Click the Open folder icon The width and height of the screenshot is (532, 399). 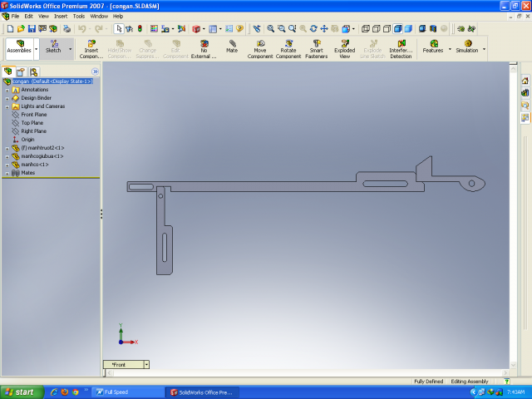(x=21, y=29)
